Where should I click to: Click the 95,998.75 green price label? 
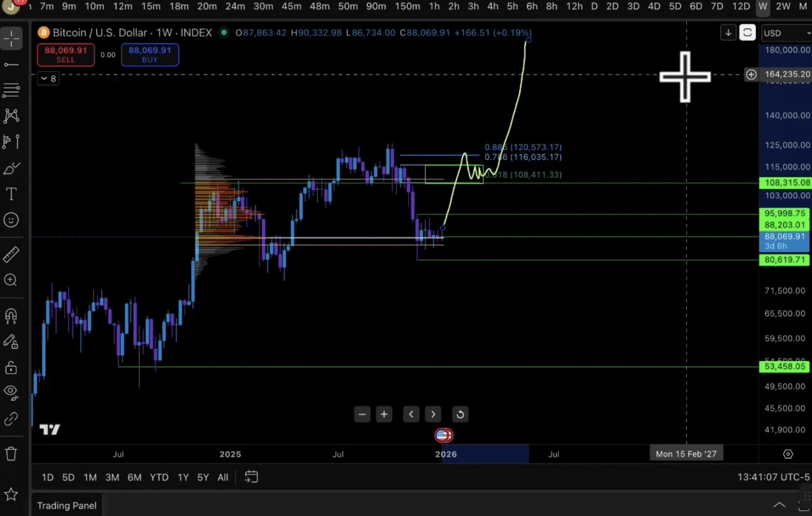(x=785, y=214)
